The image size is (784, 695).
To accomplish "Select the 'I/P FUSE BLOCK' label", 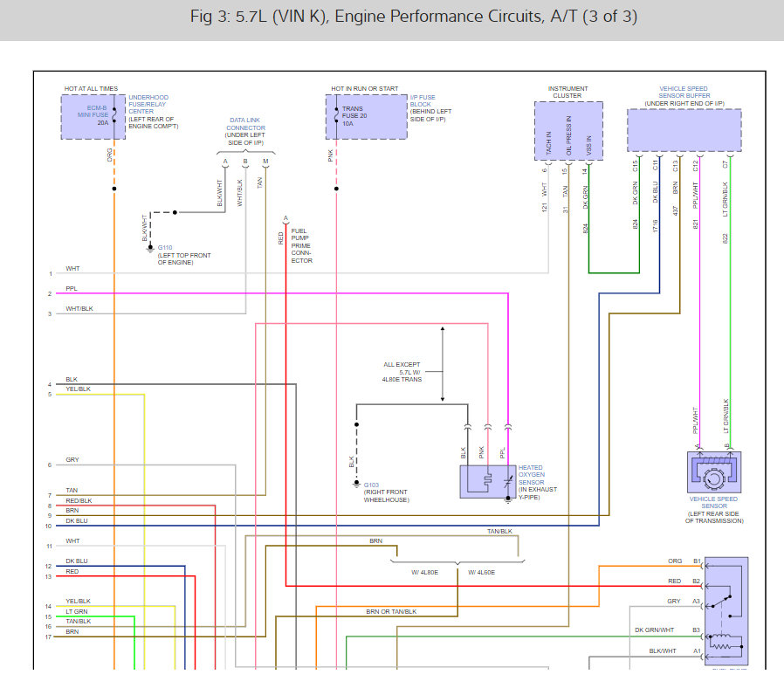I will pos(423,100).
